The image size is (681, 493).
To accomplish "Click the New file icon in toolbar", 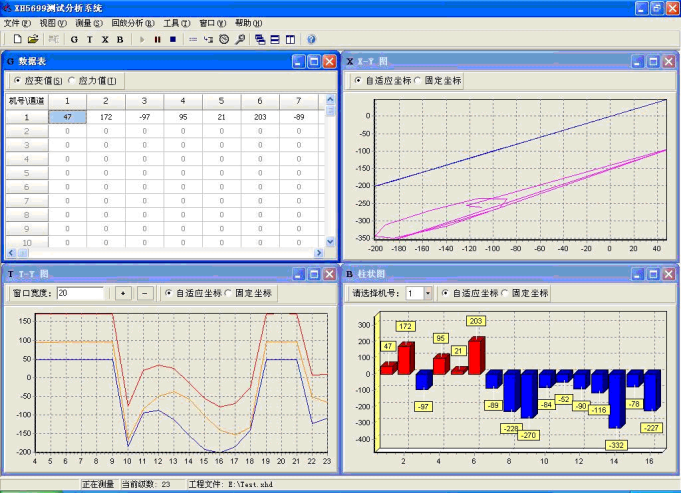I will click(x=17, y=39).
